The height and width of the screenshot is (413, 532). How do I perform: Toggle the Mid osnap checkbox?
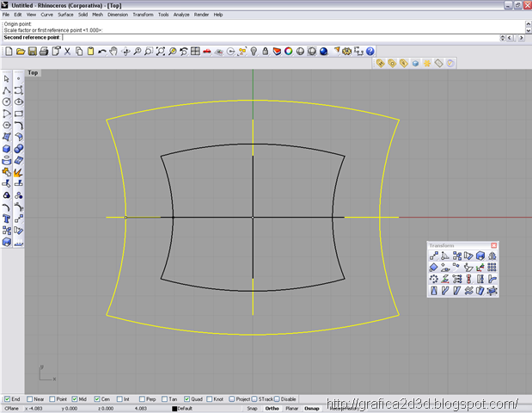click(75, 398)
